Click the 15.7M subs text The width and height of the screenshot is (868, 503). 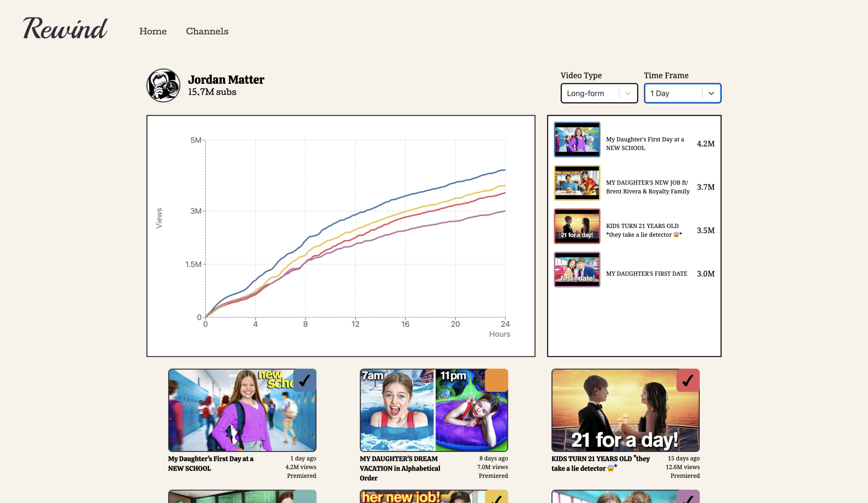212,92
